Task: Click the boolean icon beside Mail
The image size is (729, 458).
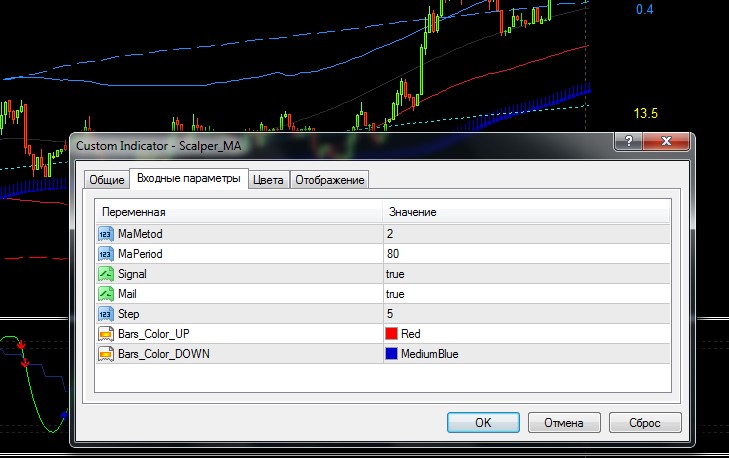Action: point(106,294)
